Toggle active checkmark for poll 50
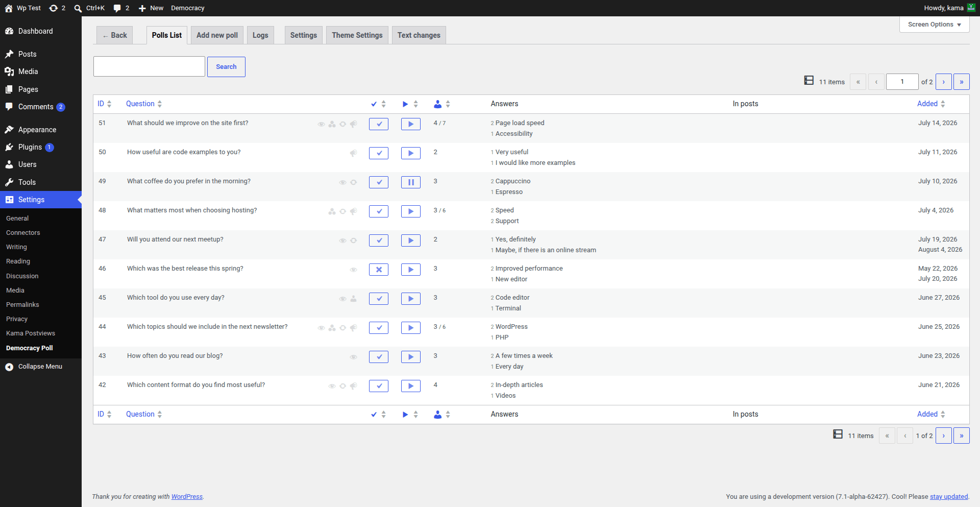The height and width of the screenshot is (507, 980). tap(379, 153)
